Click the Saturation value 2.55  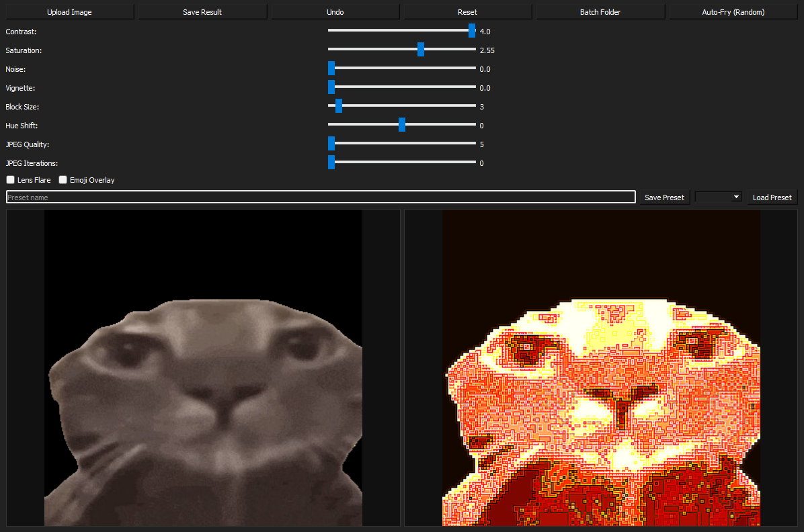click(x=487, y=51)
